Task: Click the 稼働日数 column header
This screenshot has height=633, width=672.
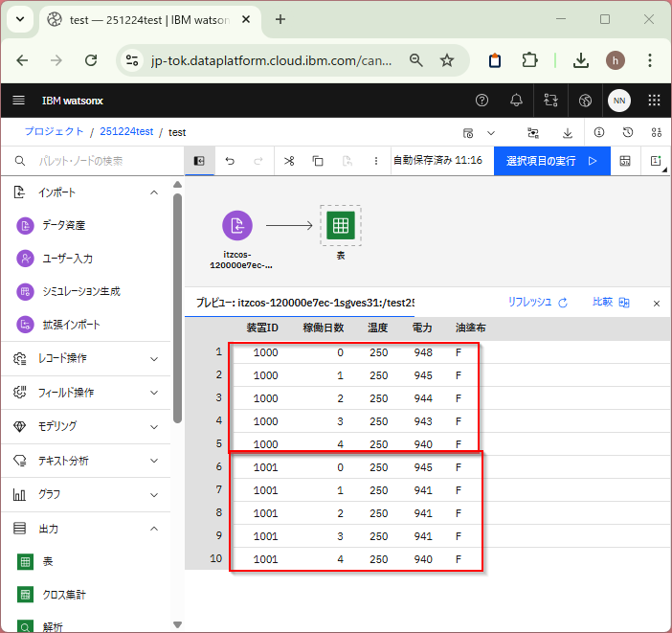Action: pos(324,328)
